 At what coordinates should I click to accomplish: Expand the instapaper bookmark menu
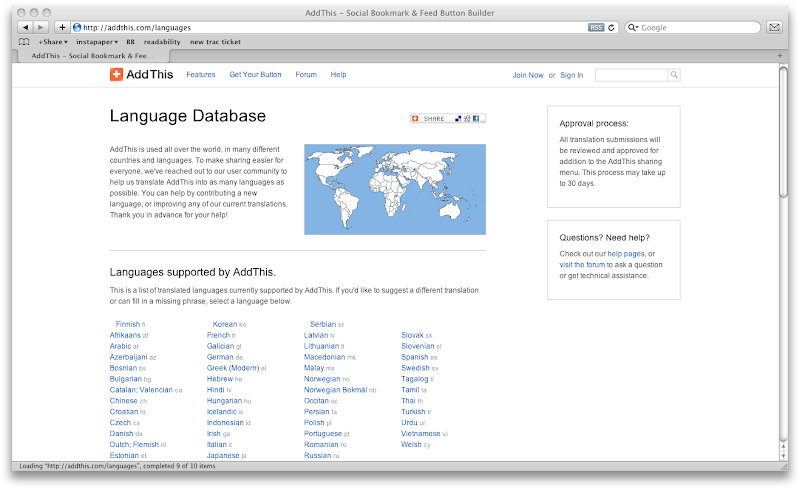[x=97, y=42]
